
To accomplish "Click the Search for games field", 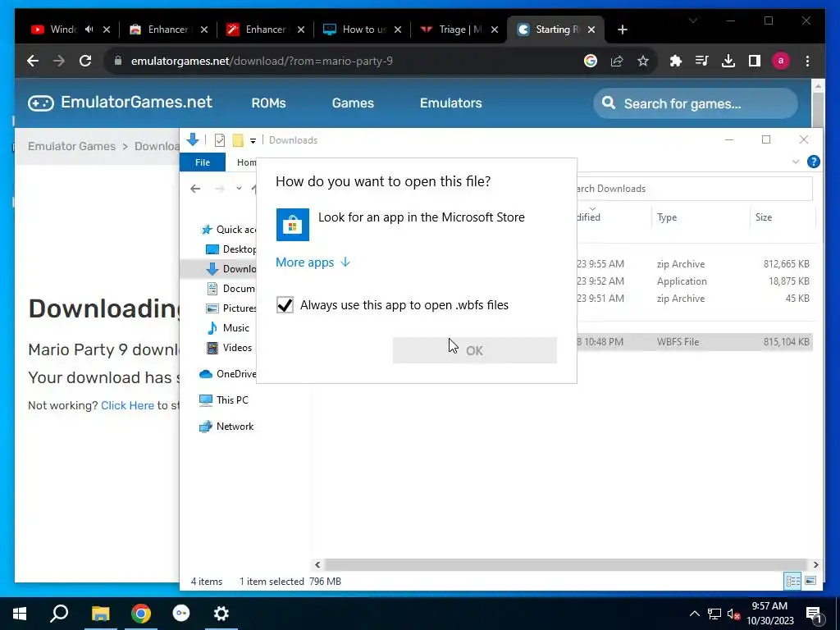I will (696, 103).
